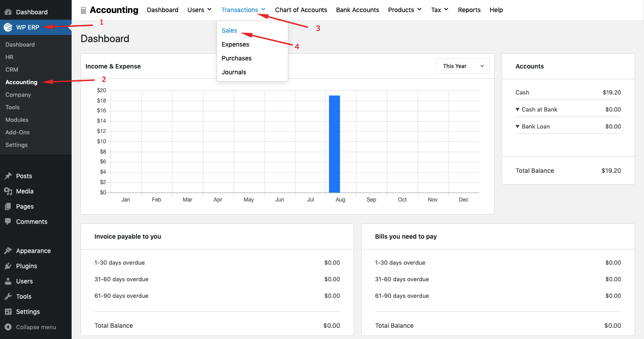The image size is (644, 339).
Task: Click the Posts pin icon
Action: pos(8,176)
